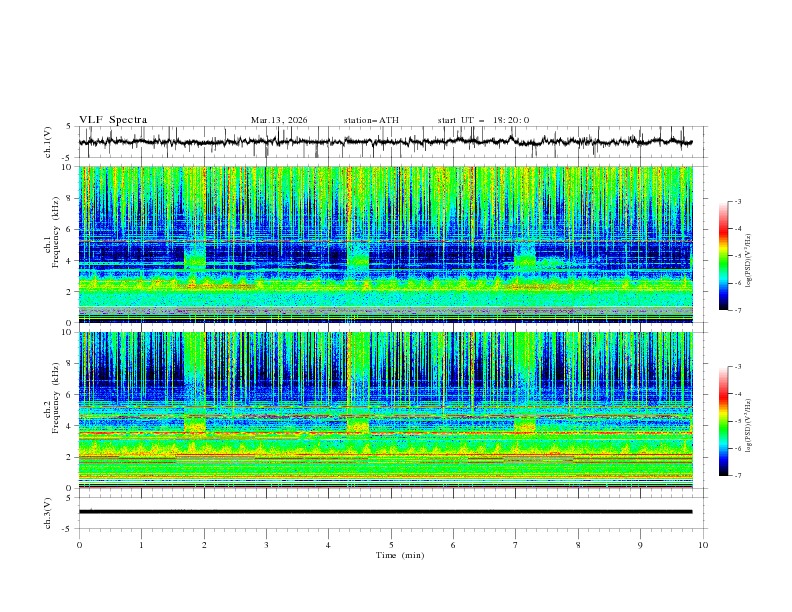Screen dimensions: 792x612
Task: Click the ch.2 spectrogram burst near minute 4.5
Action: (358, 382)
